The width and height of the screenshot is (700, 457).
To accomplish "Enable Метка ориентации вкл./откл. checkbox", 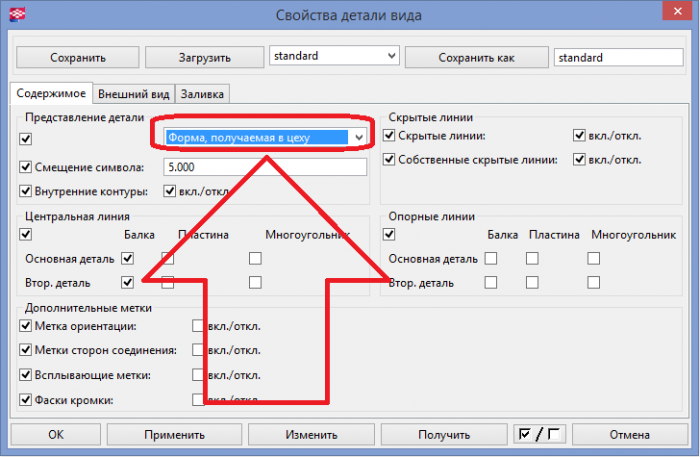I will point(198,326).
